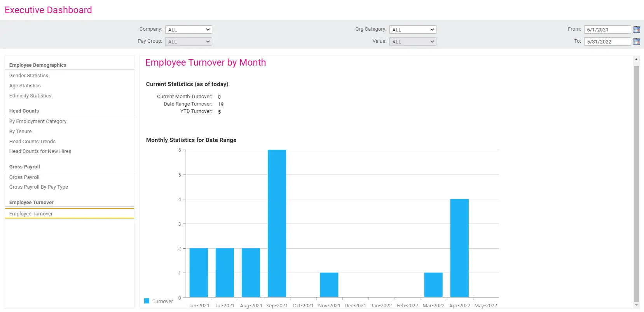Select By Employment Category head counts
Screen dimensions: 644x312
[38, 121]
